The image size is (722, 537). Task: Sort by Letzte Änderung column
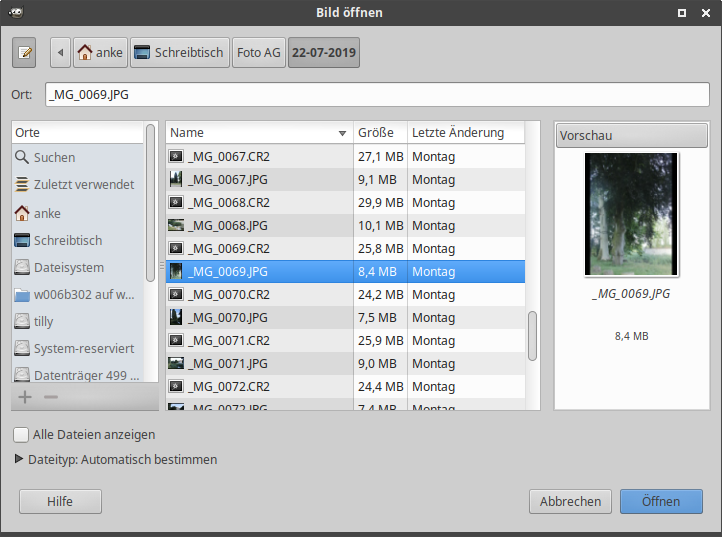[x=466, y=133]
